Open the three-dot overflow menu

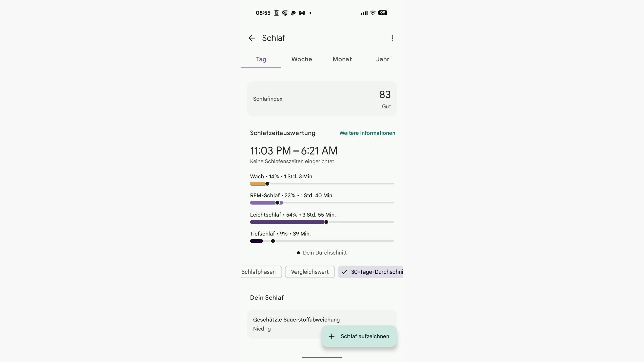[392, 38]
